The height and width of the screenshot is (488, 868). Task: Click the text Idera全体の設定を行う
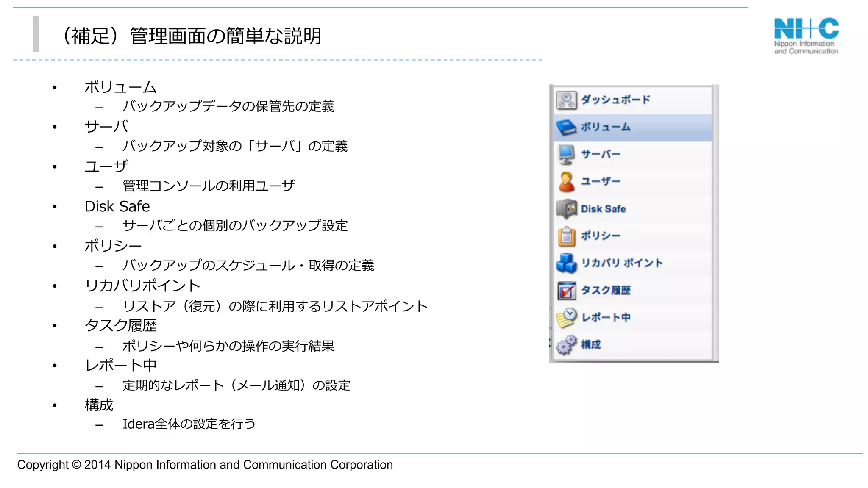(189, 424)
